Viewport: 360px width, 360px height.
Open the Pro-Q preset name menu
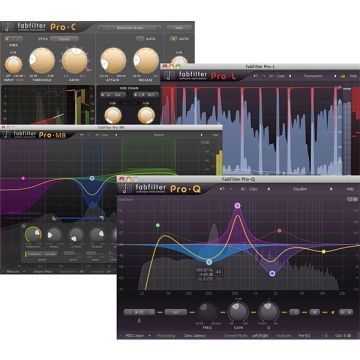pyautogui.click(x=300, y=189)
